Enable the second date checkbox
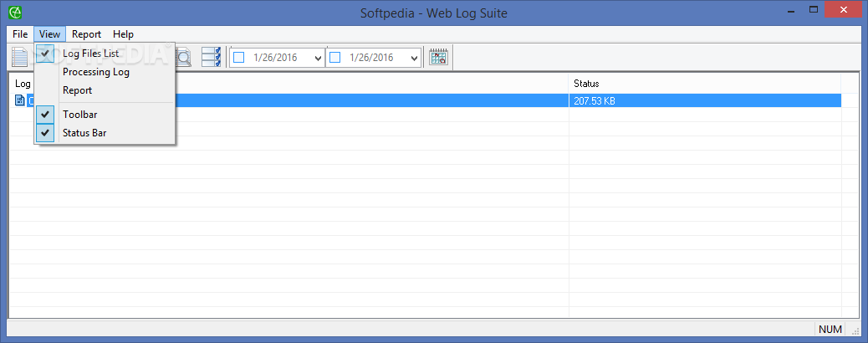Image resolution: width=868 pixels, height=343 pixels. click(335, 57)
